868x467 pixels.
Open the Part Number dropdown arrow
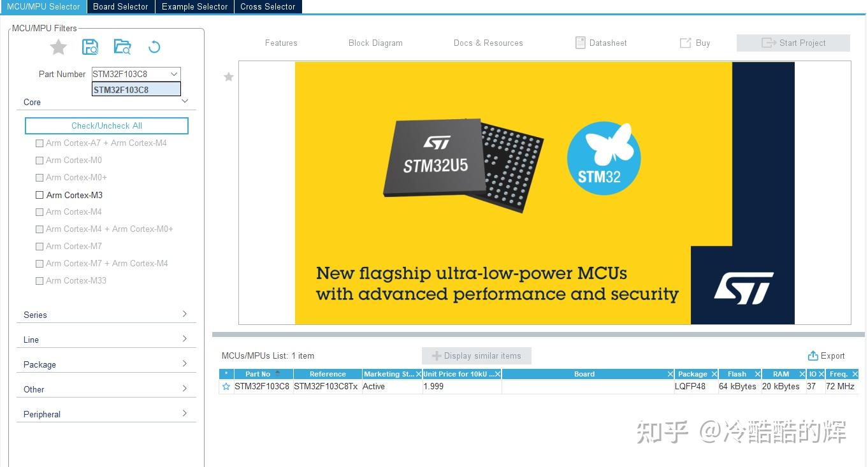pyautogui.click(x=173, y=74)
